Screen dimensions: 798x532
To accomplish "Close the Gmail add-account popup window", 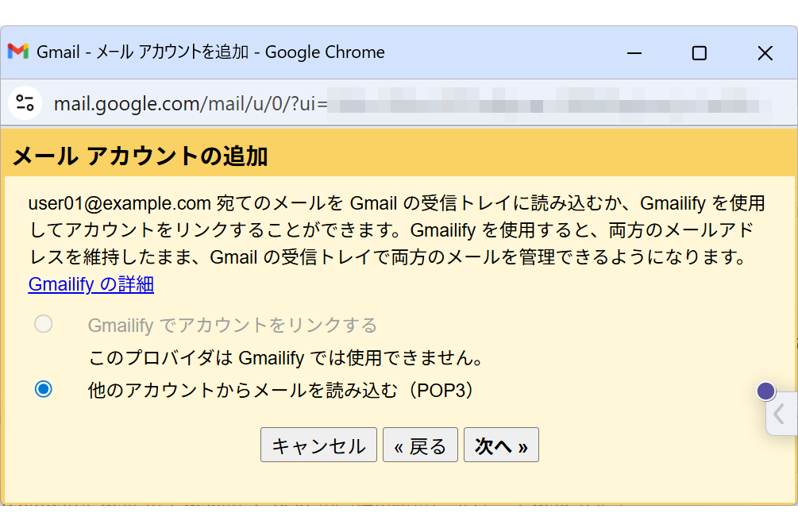I will pyautogui.click(x=765, y=53).
